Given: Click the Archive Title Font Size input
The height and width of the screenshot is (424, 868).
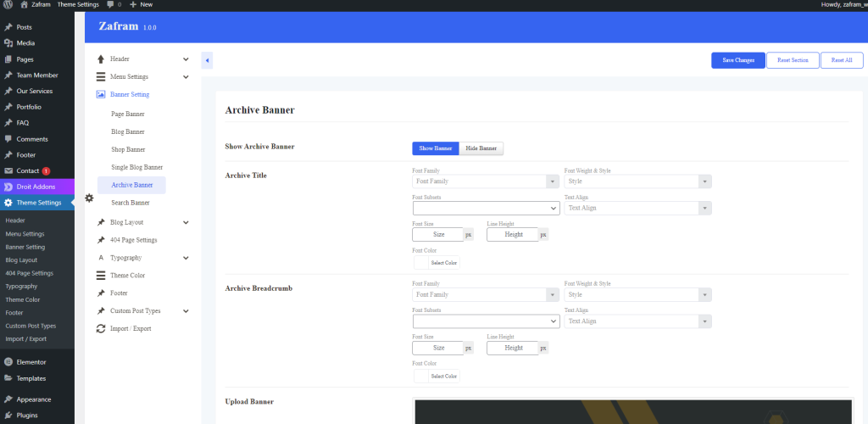Looking at the screenshot, I should click(438, 234).
